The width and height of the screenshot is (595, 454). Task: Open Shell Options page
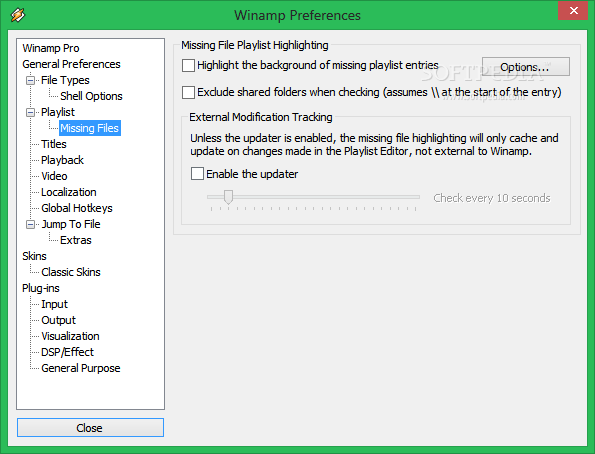[x=91, y=96]
